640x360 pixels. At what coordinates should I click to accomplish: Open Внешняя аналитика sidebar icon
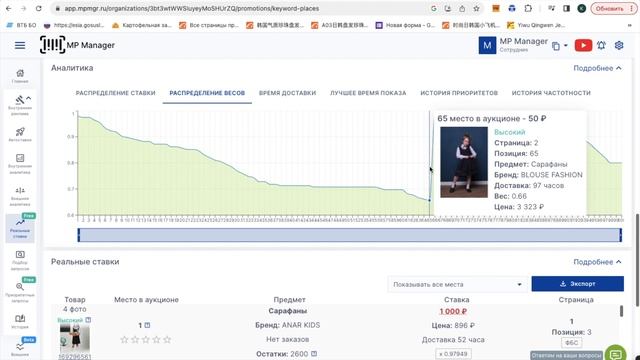tap(20, 196)
